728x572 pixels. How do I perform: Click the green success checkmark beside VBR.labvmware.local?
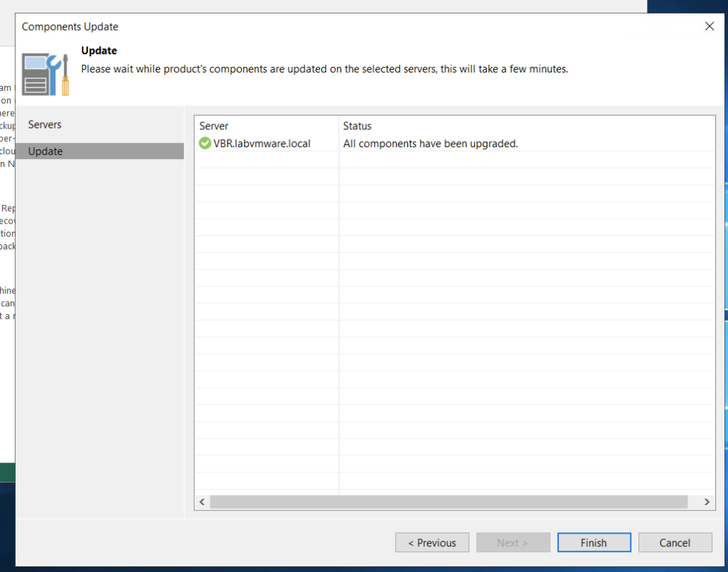point(205,143)
